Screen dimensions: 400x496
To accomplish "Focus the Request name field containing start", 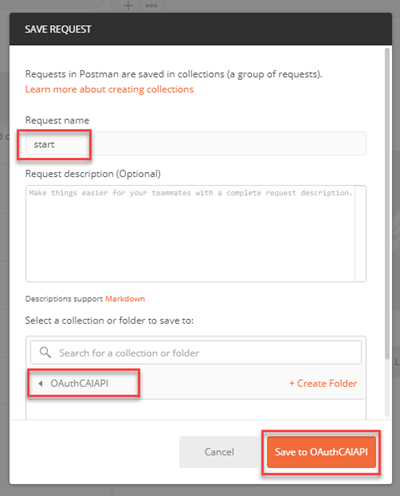I will 196,144.
